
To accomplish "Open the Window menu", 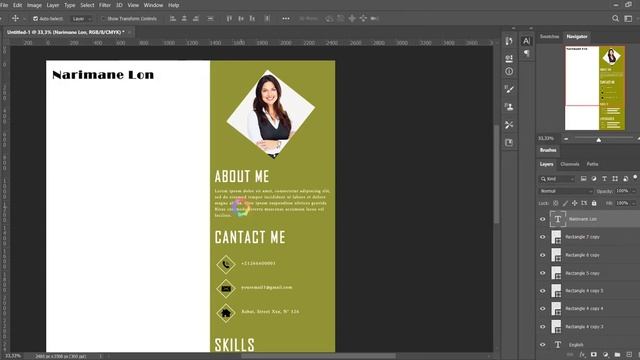I will [153, 5].
